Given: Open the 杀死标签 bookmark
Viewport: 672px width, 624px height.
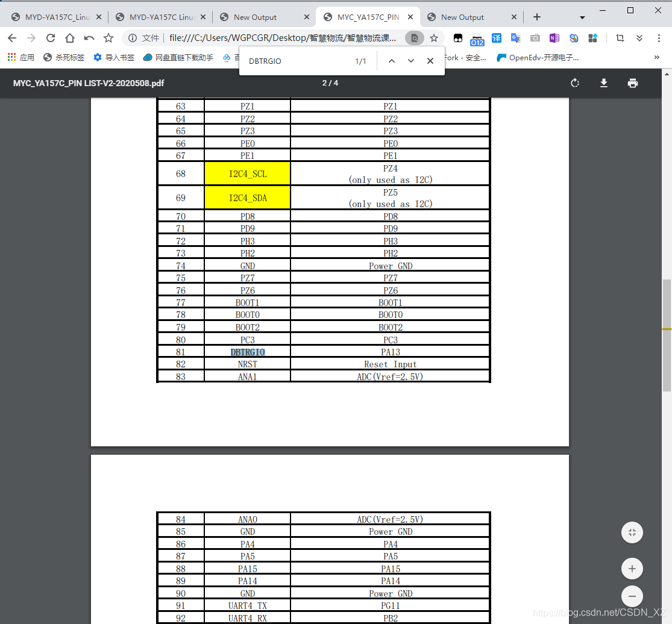Looking at the screenshot, I should [64, 57].
